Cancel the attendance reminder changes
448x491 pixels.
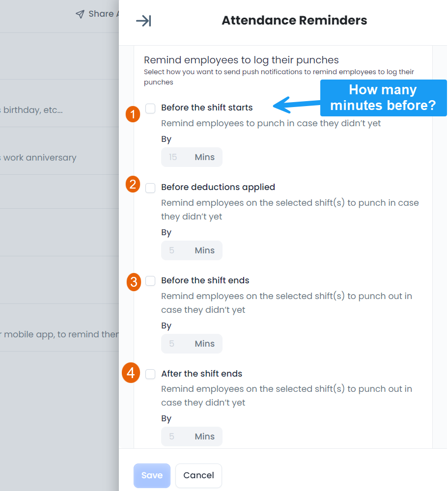(198, 475)
